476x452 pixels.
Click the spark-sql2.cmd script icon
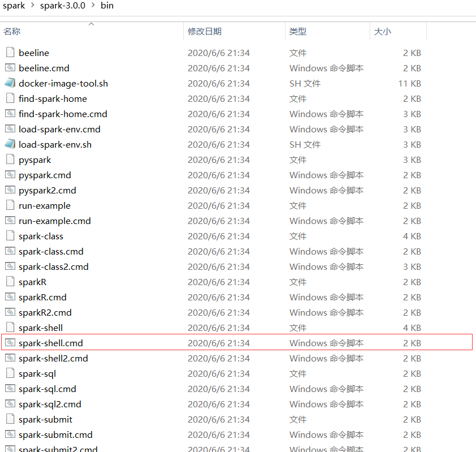10,403
